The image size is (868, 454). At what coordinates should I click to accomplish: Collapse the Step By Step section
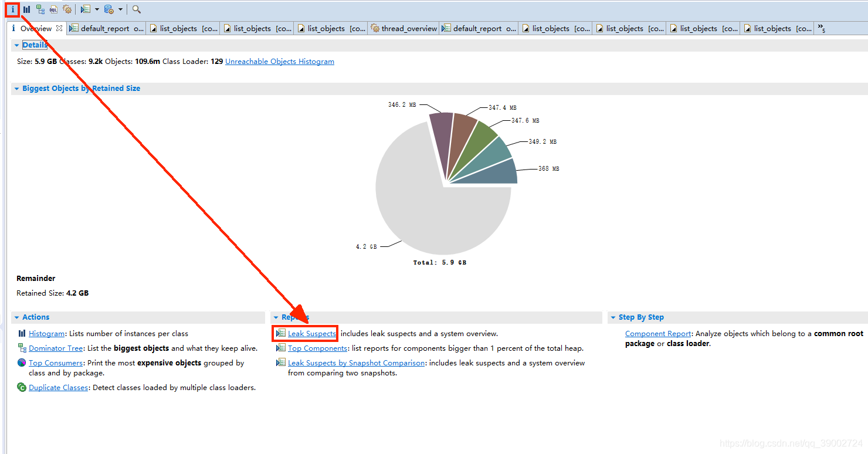[x=613, y=317]
